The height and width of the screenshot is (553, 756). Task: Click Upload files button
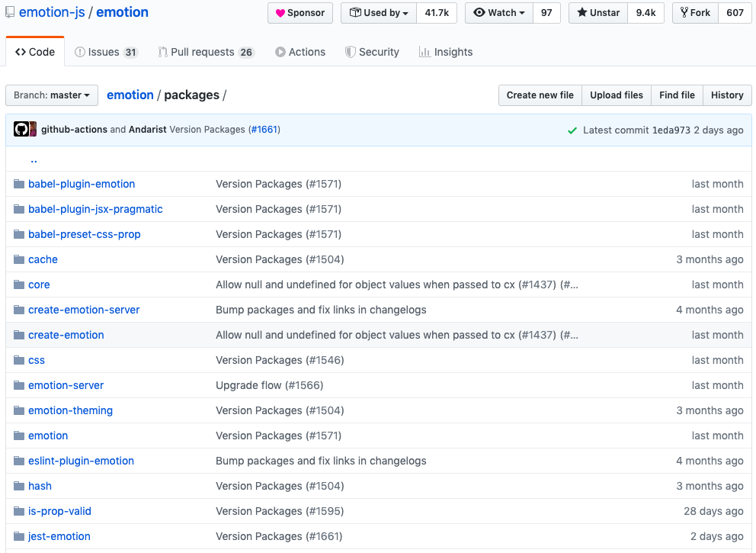617,95
